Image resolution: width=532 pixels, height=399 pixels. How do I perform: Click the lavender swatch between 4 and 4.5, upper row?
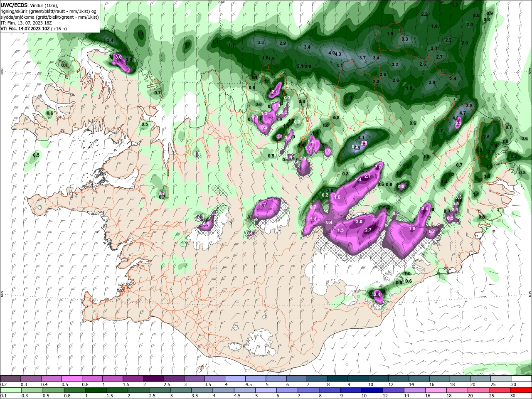[x=235, y=379]
